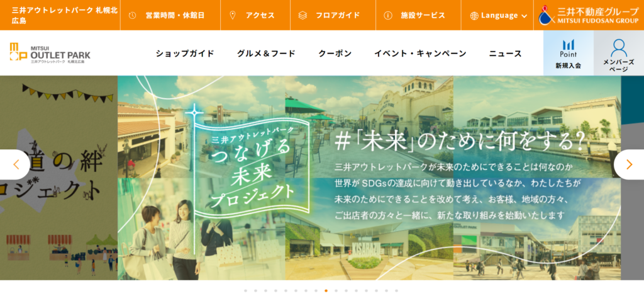Click the map pin Access icon

point(233,15)
